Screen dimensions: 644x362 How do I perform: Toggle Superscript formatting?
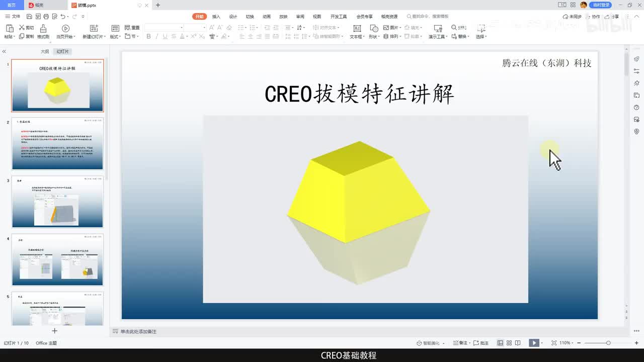coord(194,37)
